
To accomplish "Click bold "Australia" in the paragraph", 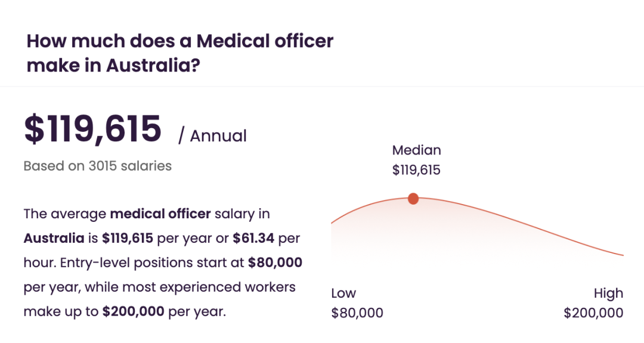I will pyautogui.click(x=54, y=239).
